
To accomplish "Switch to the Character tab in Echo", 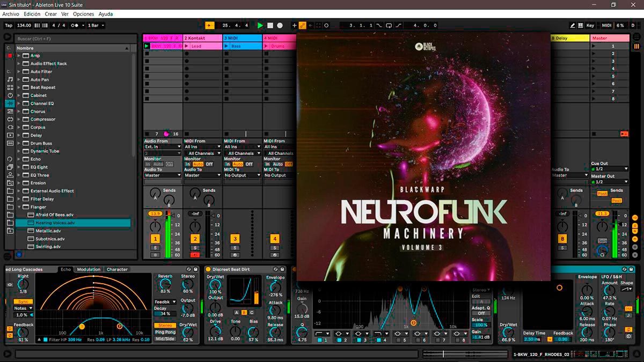I will pyautogui.click(x=117, y=269).
